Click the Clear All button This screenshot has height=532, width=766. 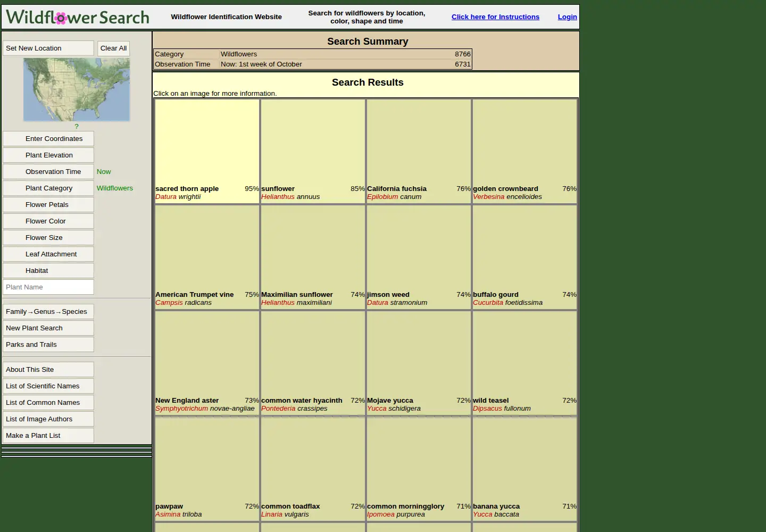click(113, 48)
